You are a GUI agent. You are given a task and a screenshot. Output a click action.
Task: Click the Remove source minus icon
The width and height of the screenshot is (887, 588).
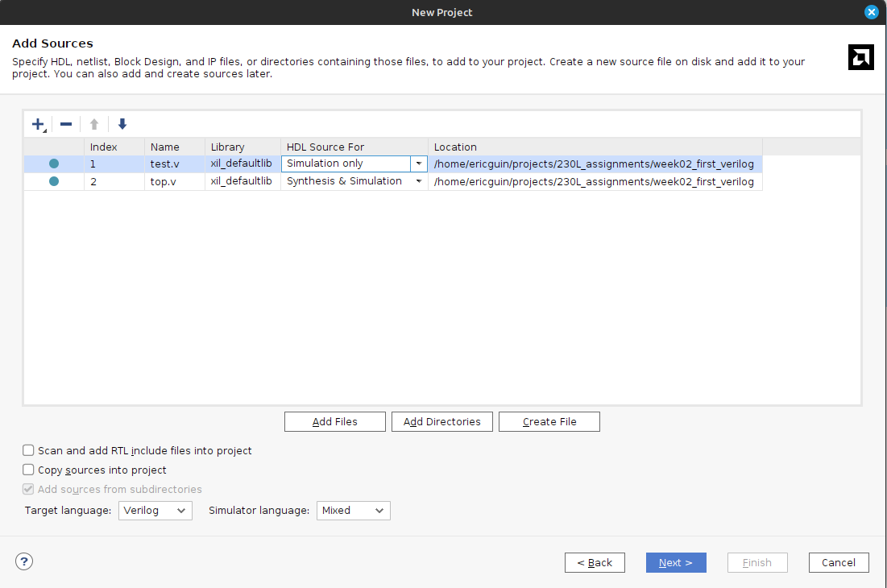point(66,124)
